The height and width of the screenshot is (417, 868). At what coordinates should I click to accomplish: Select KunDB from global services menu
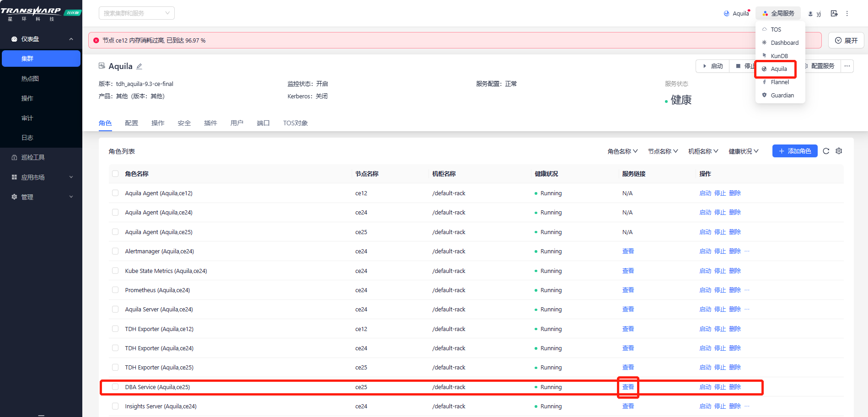point(780,56)
